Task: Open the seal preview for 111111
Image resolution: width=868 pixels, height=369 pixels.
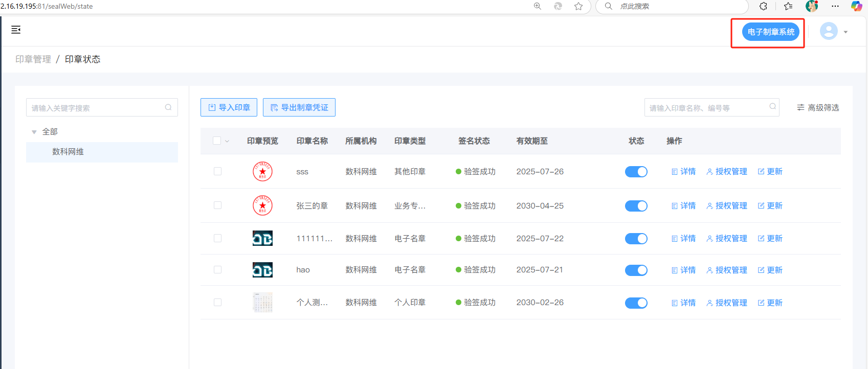Action: point(262,238)
